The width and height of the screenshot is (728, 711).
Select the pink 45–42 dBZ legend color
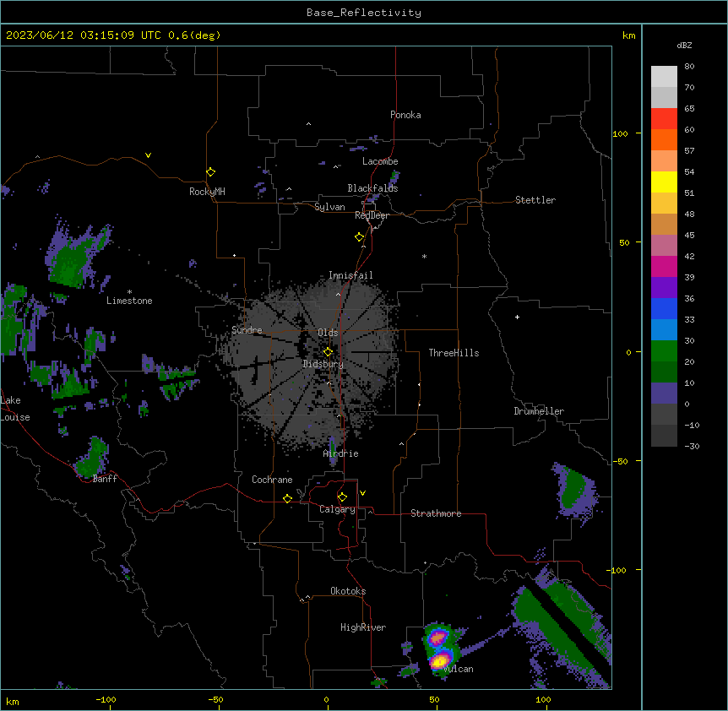(x=664, y=246)
